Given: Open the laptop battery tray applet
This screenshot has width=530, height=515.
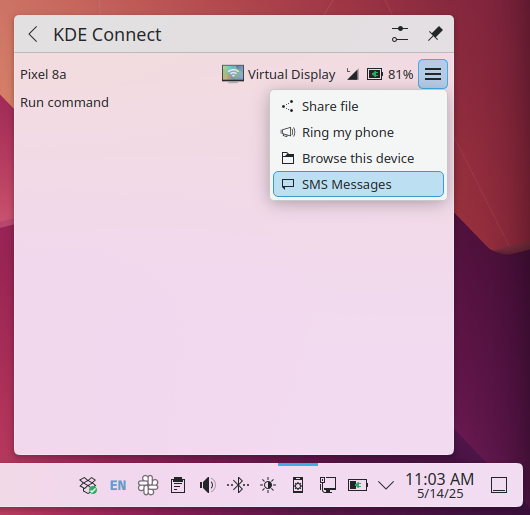Looking at the screenshot, I should point(358,485).
